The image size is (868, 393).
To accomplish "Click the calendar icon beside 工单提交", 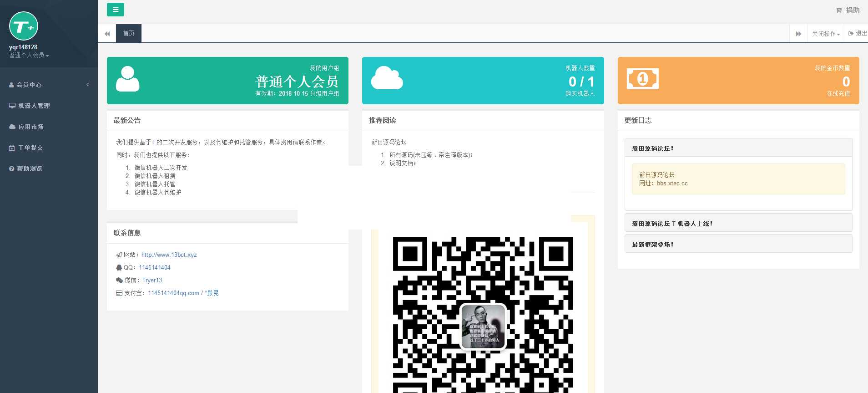I will pos(12,148).
